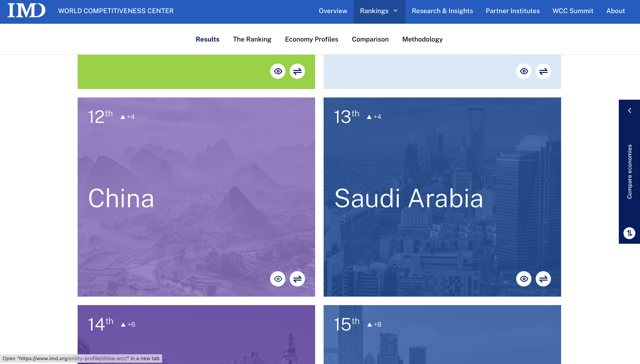View profile via eye icon on green card
The image size is (640, 364).
click(x=278, y=71)
